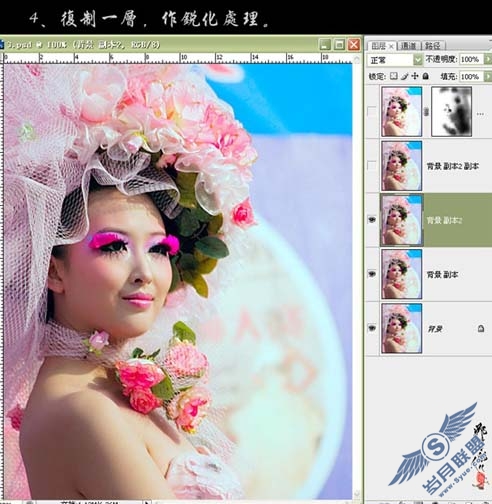Toggle lock all padlock icon
Image resolution: width=492 pixels, height=504 pixels.
point(425,76)
